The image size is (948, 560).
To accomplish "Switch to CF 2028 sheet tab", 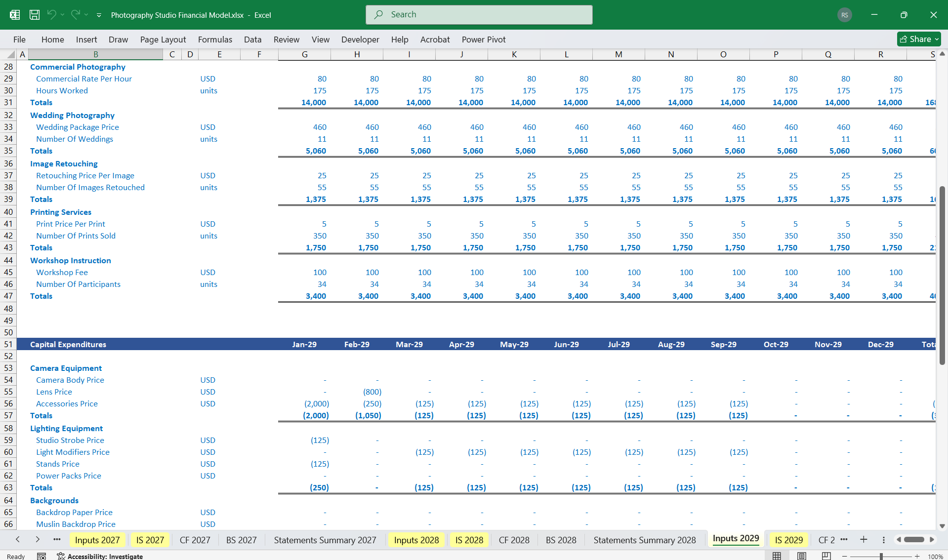I will tap(514, 540).
